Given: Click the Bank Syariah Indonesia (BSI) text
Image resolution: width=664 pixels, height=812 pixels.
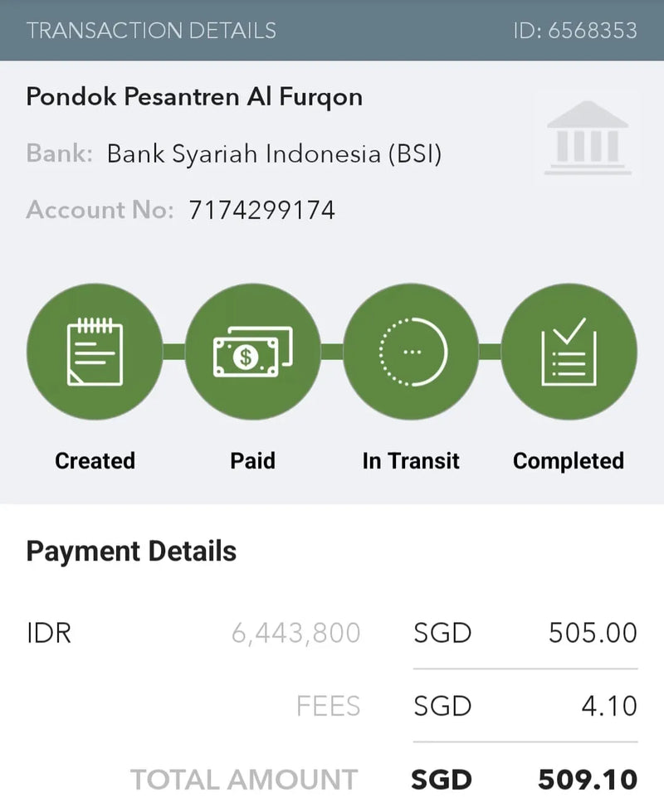Looking at the screenshot, I should (274, 154).
